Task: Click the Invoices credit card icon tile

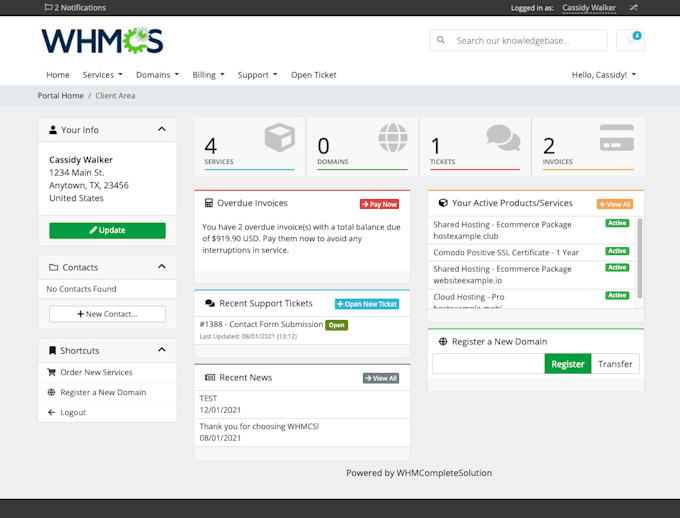Action: [617, 138]
